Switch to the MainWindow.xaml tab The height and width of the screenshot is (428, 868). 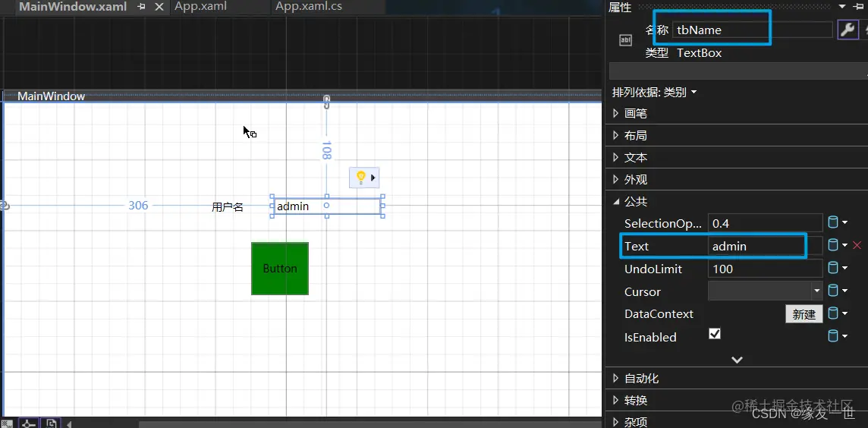click(x=73, y=7)
